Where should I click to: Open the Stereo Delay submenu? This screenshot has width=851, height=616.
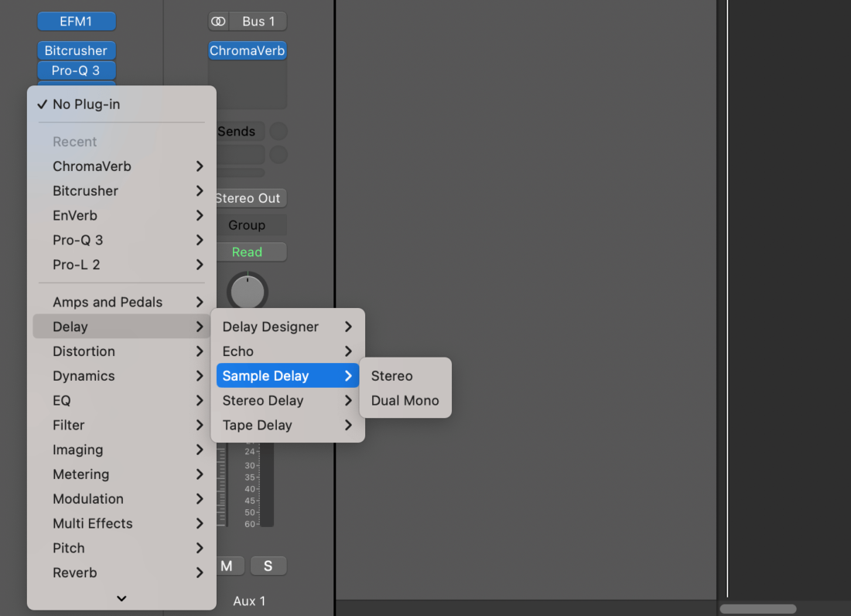point(288,401)
